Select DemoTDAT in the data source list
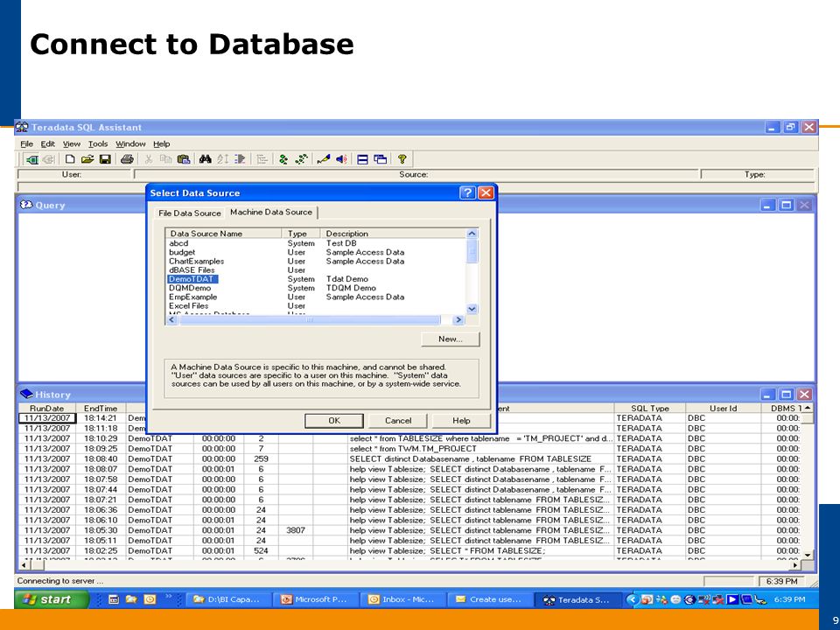Viewport: 840px width, 630px height. point(192,279)
